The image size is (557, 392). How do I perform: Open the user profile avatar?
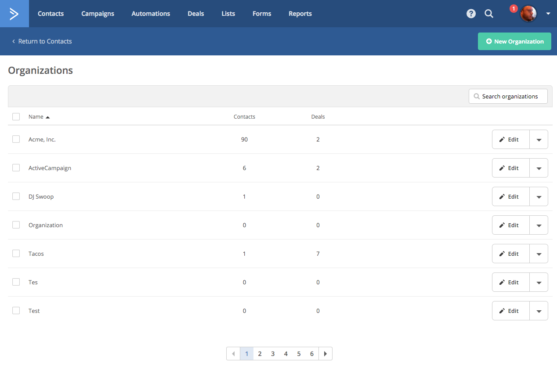(x=528, y=14)
